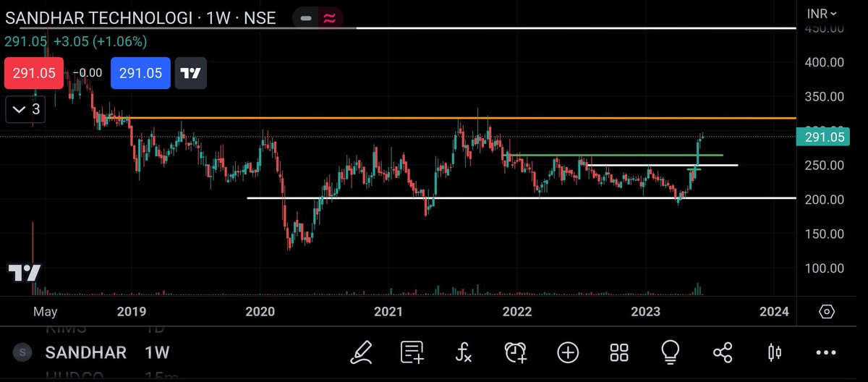Tap the plus add-symbol icon
Screen dimensions: 868x382
567,352
